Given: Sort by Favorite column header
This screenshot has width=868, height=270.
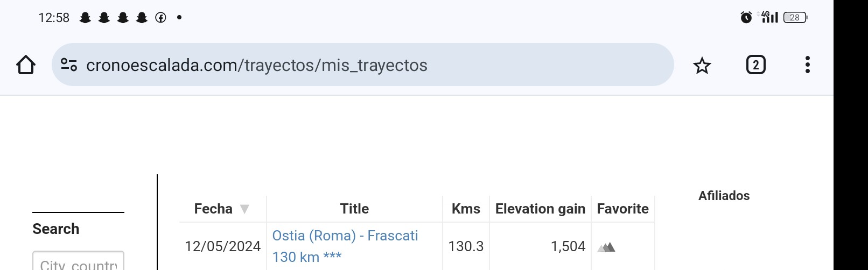Looking at the screenshot, I should point(622,209).
